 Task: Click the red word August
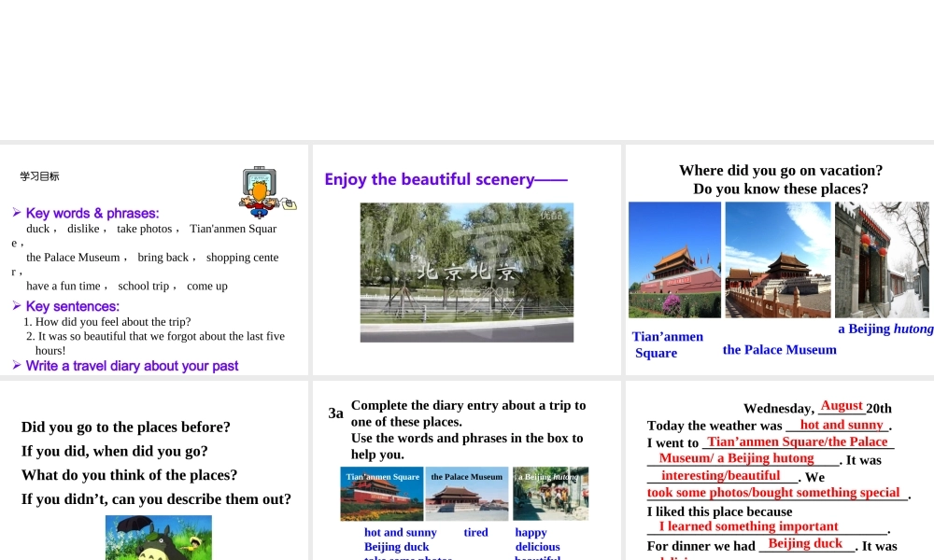click(x=842, y=405)
